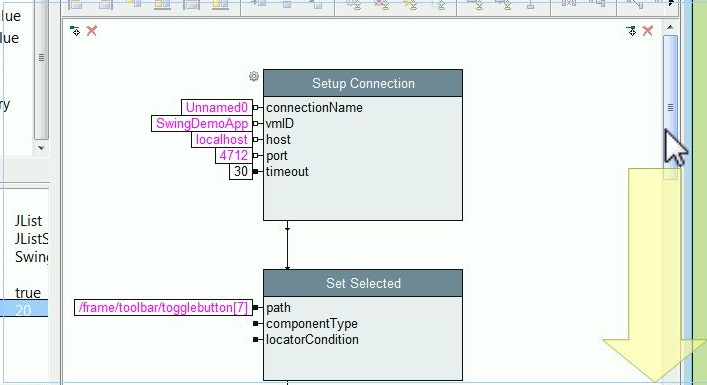Image resolution: width=707 pixels, height=385 pixels.
Task: Click the vmID pin label
Action: [x=280, y=124]
